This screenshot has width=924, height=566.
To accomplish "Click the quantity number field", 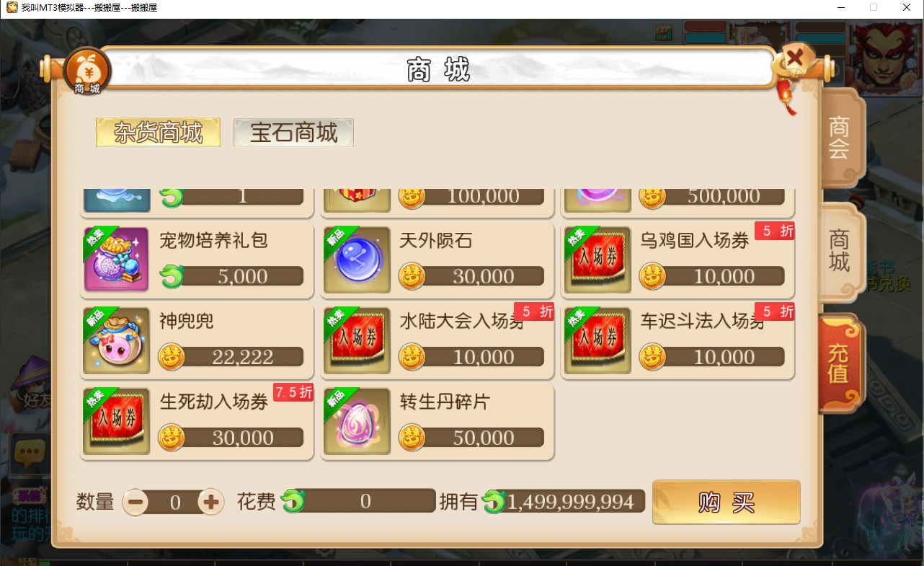I will pos(174,503).
